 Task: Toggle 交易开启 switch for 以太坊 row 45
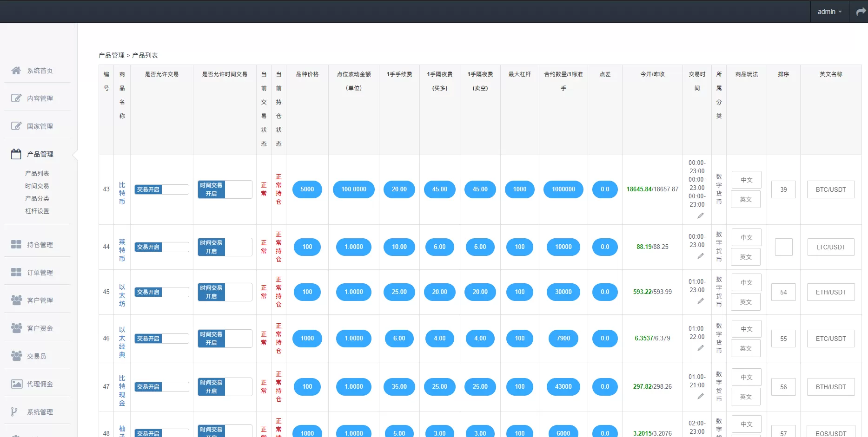[x=161, y=292]
